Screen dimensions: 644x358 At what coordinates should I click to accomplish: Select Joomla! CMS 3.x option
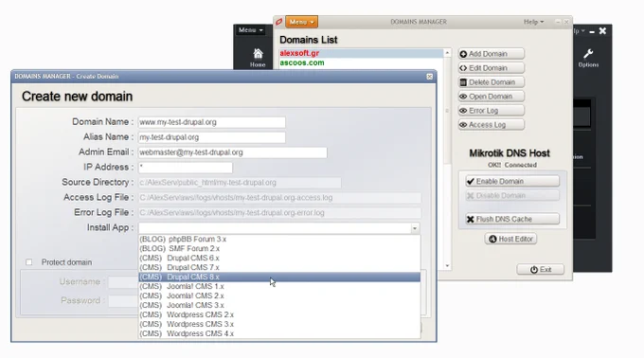tap(279, 305)
